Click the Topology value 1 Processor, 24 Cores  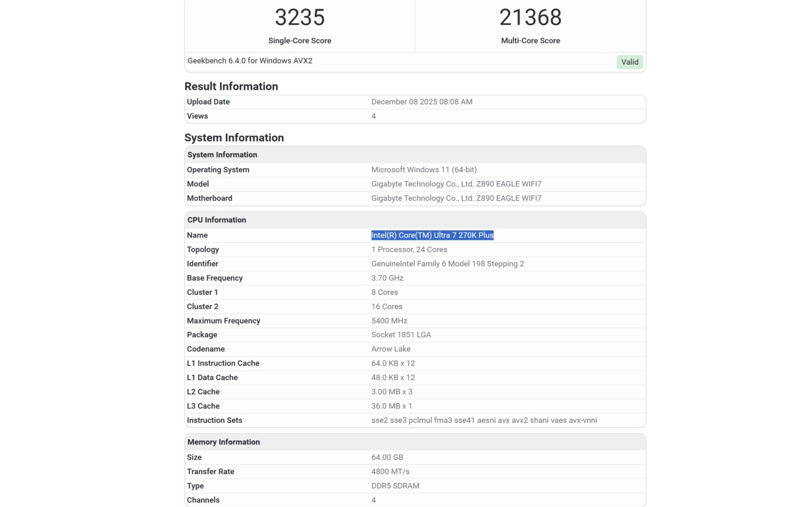(x=409, y=249)
